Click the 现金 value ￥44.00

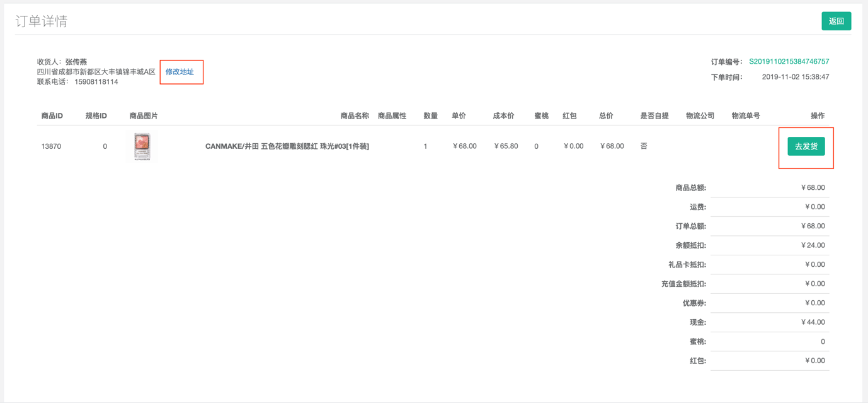(x=813, y=322)
